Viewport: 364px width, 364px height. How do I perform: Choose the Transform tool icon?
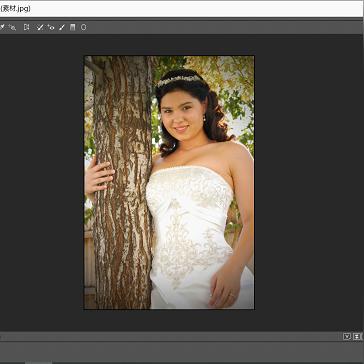(x=26, y=27)
